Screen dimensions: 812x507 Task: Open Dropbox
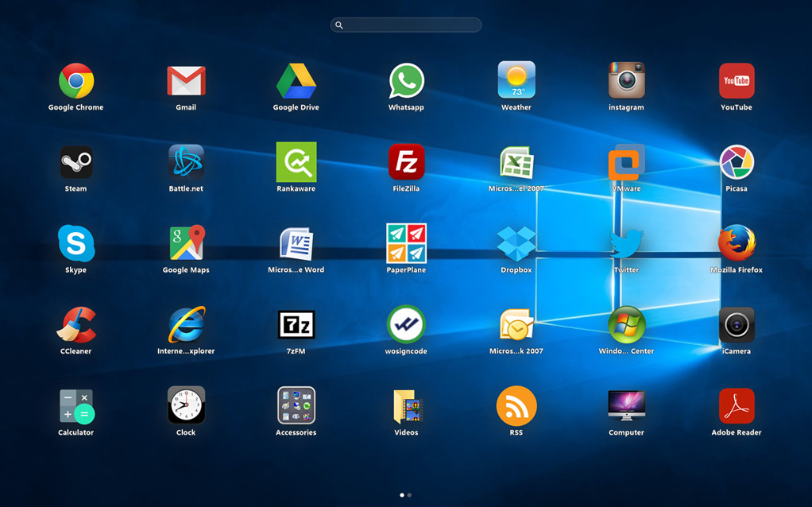click(516, 243)
